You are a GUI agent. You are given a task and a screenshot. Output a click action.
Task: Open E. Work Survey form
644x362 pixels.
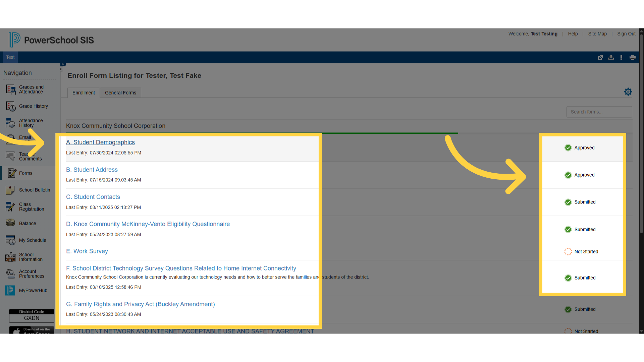87,251
